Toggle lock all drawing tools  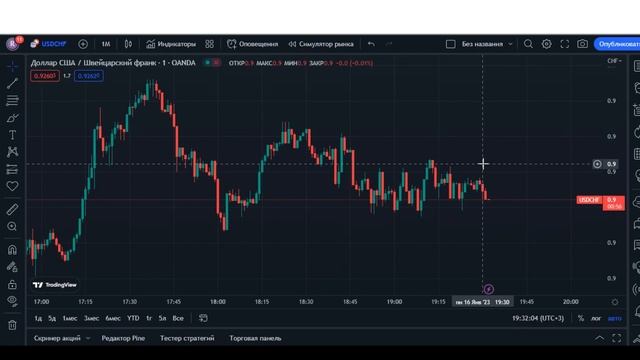12,284
